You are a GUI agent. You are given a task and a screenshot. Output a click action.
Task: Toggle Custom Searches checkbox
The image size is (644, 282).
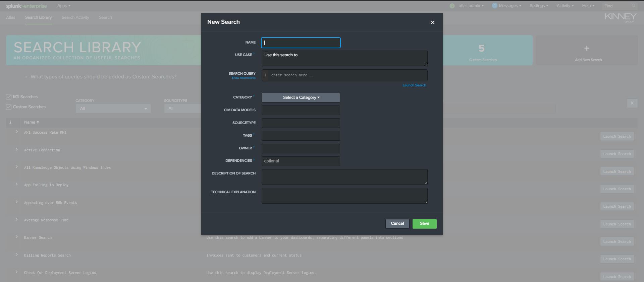(x=9, y=107)
